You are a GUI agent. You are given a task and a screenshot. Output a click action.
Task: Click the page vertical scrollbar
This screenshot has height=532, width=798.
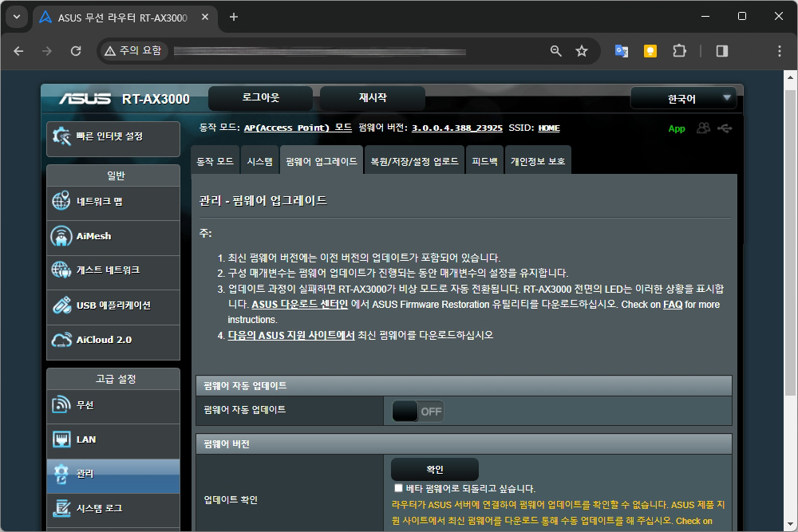[790, 243]
